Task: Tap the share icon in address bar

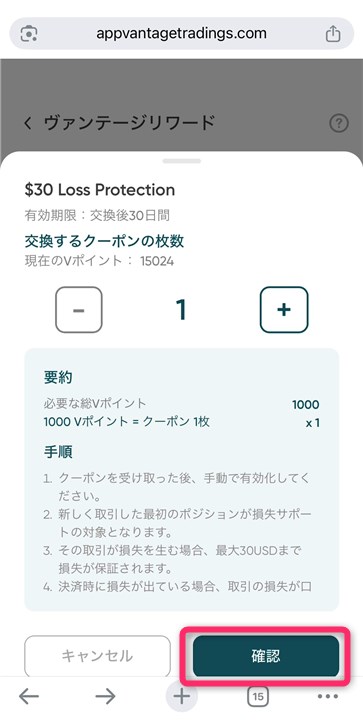Action: coord(333,34)
